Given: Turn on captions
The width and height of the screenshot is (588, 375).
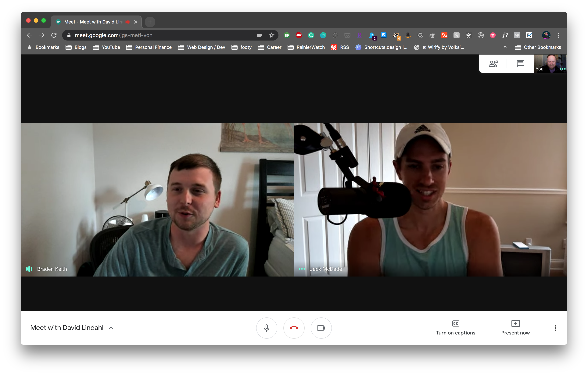Looking at the screenshot, I should coord(455,328).
